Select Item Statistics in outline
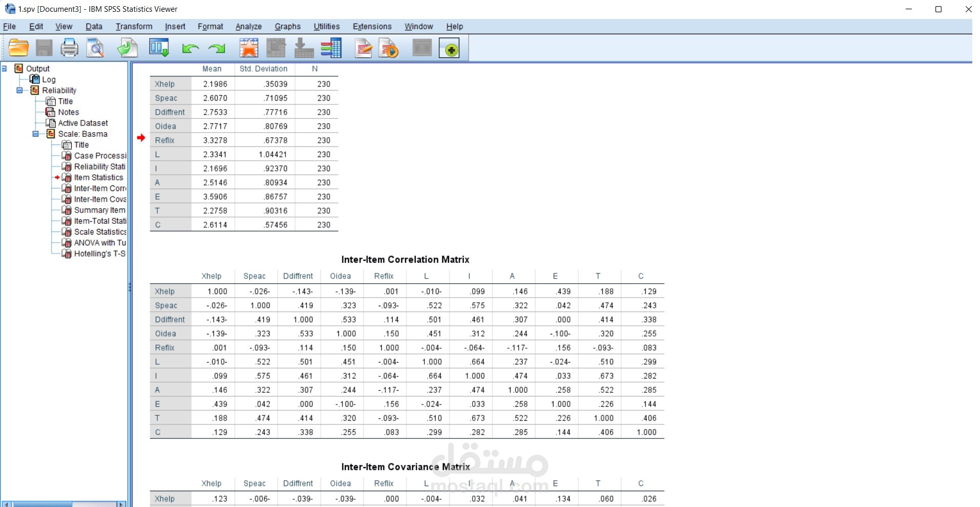Image resolution: width=980 pixels, height=507 pixels. pyautogui.click(x=98, y=177)
